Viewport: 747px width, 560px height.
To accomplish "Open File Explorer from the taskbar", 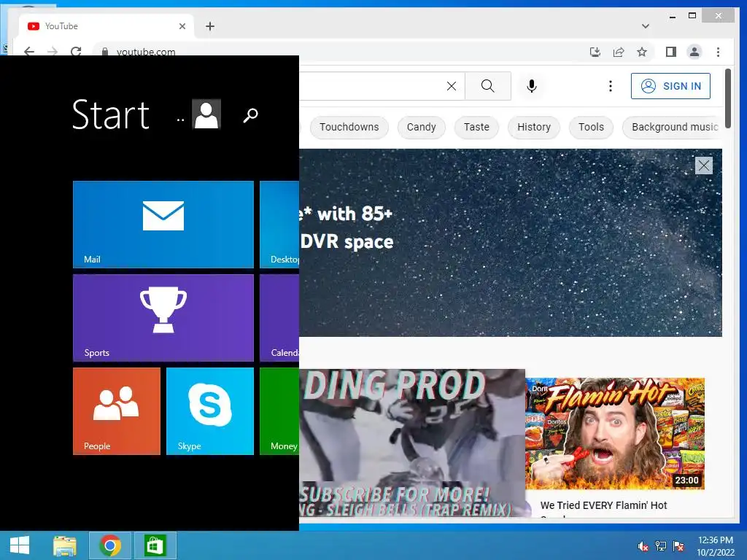I will pos(65,545).
